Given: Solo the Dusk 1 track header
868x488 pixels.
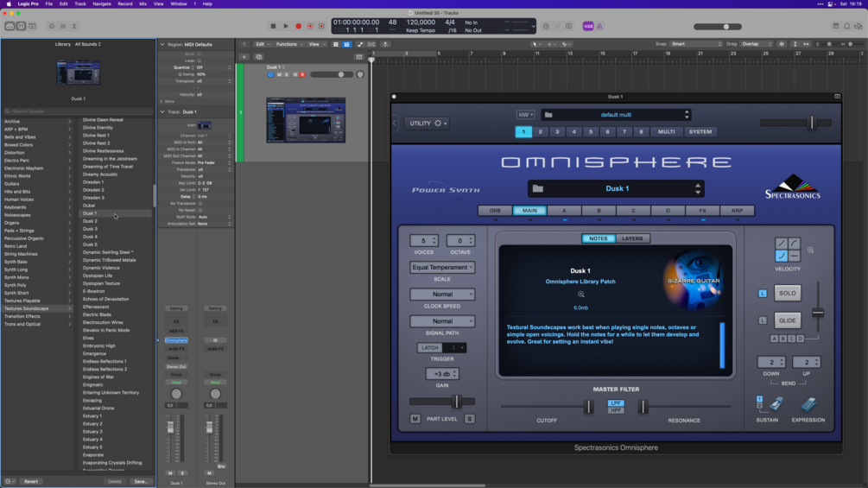Looking at the screenshot, I should pos(286,74).
